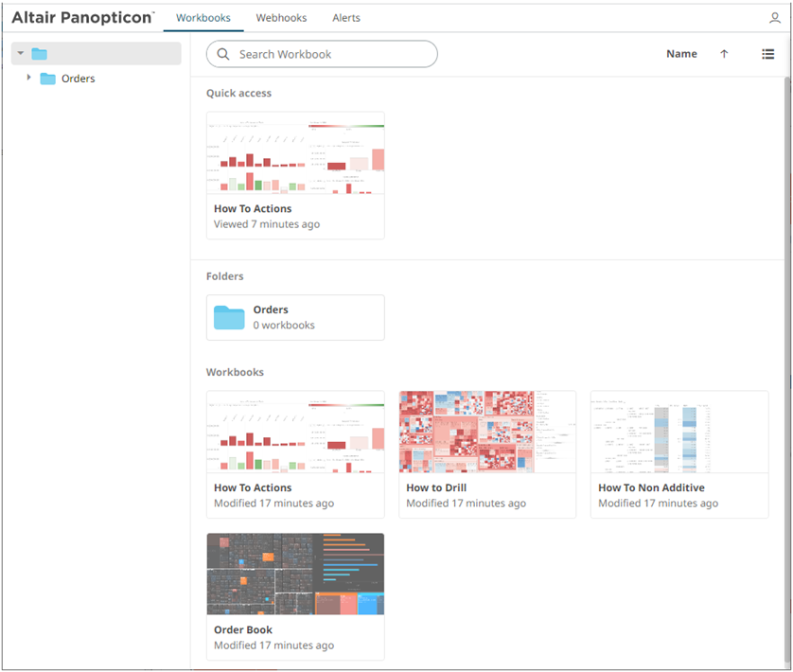Screen dimensions: 793x672
Task: Open the Alerts tab
Action: (346, 17)
